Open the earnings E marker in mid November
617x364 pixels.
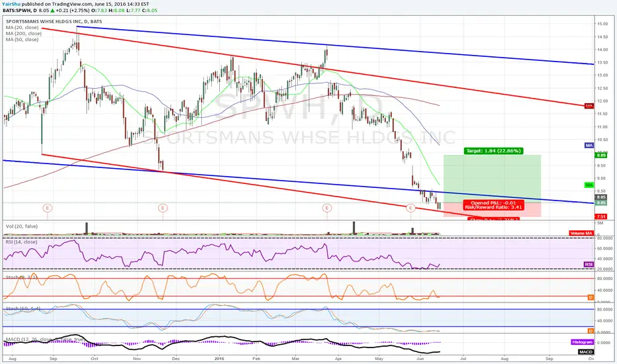point(162,208)
